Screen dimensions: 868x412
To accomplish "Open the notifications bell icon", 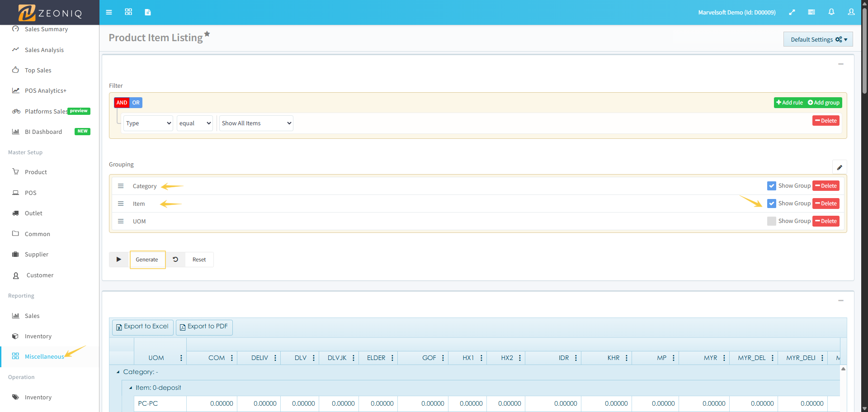I will click(x=831, y=12).
